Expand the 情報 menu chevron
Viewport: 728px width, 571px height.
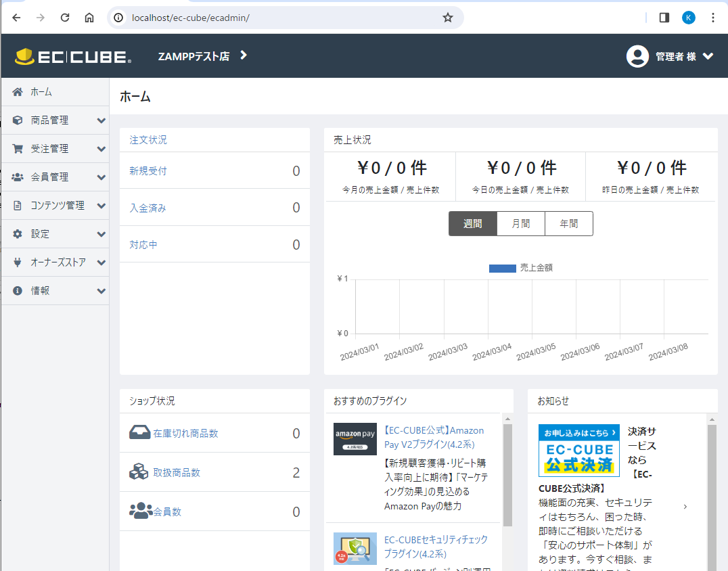tap(101, 291)
